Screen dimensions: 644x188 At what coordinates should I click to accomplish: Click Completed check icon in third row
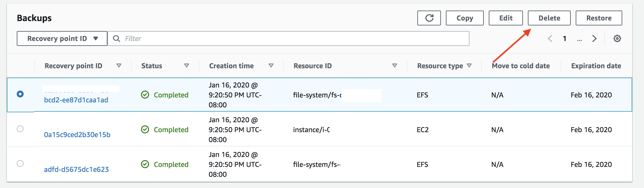(145, 164)
